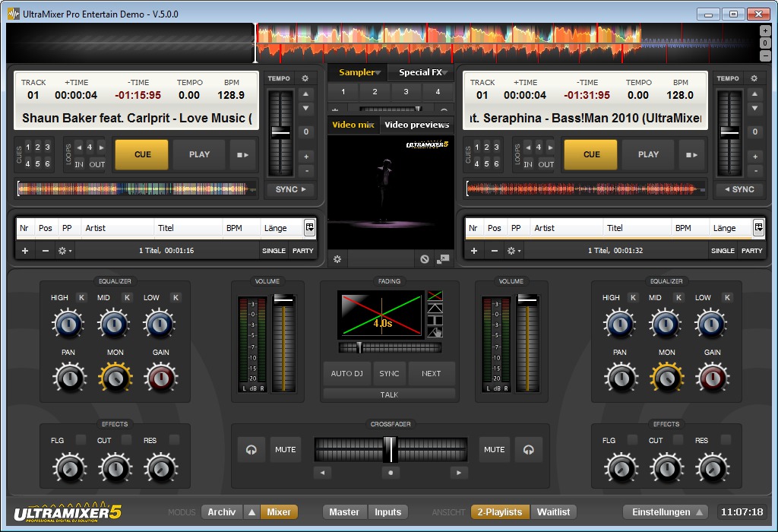Increase left deck tempo up arrow

click(306, 93)
